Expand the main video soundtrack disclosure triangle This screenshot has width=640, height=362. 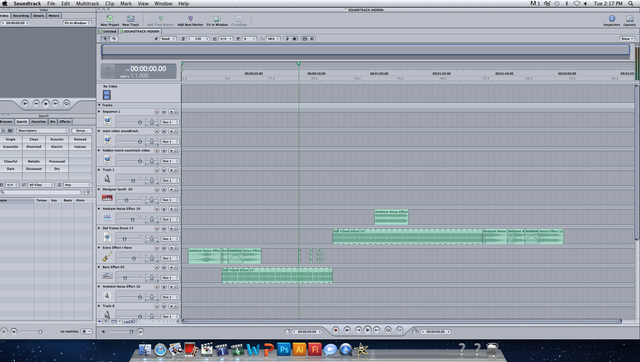(x=99, y=131)
